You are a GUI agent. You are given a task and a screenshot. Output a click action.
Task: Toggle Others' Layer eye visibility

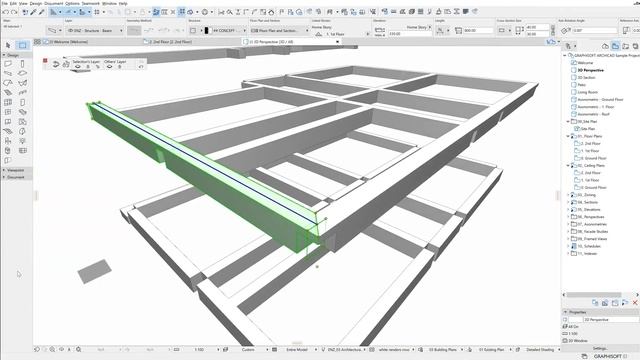(x=109, y=67)
